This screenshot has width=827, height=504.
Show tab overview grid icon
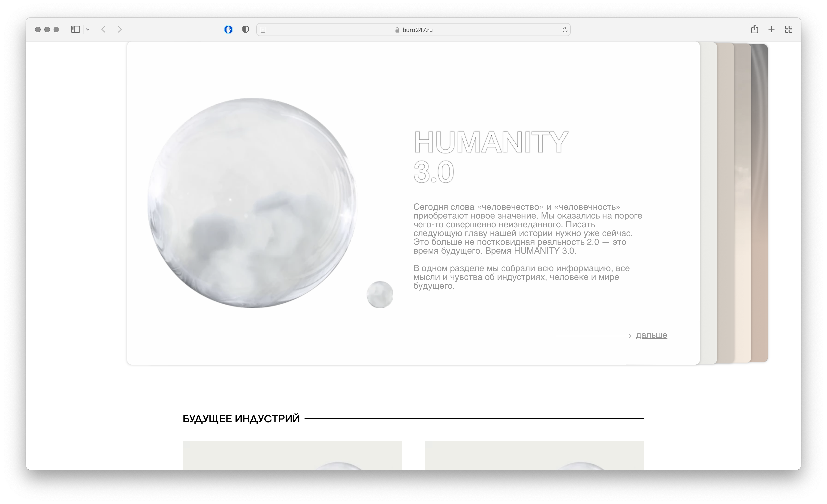pos(788,30)
